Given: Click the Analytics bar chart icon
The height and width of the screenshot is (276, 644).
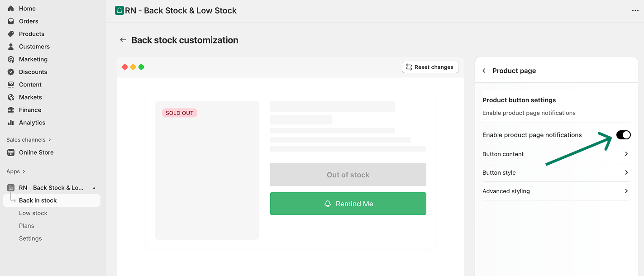Looking at the screenshot, I should (x=11, y=123).
